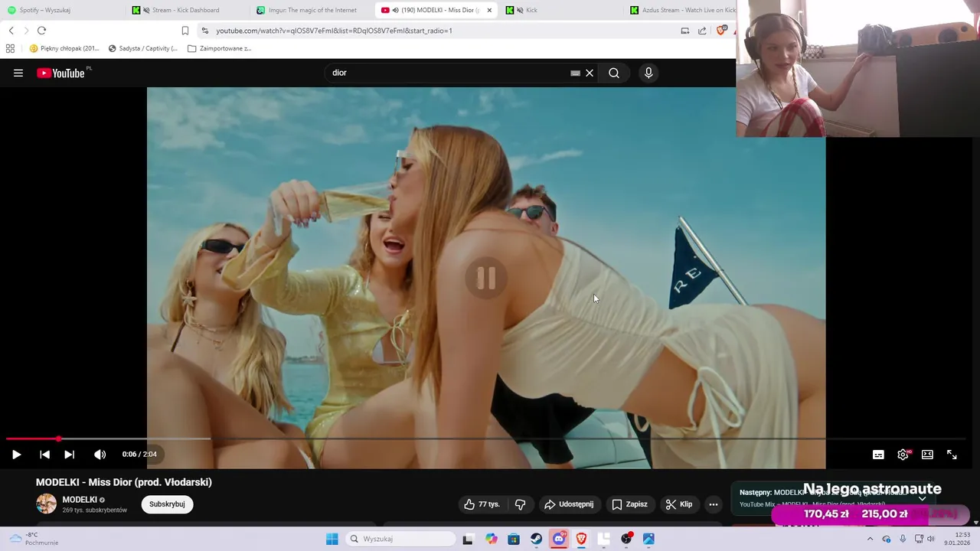Switch to Stream - Kick Dashboard tab
Screen dimensions: 980x551
[x=185, y=10]
